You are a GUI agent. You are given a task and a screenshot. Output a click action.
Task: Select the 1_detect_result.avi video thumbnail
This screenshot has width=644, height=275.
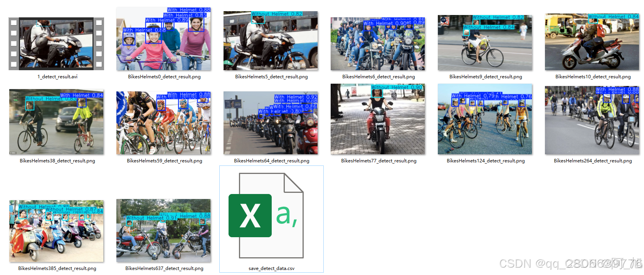coord(56,44)
